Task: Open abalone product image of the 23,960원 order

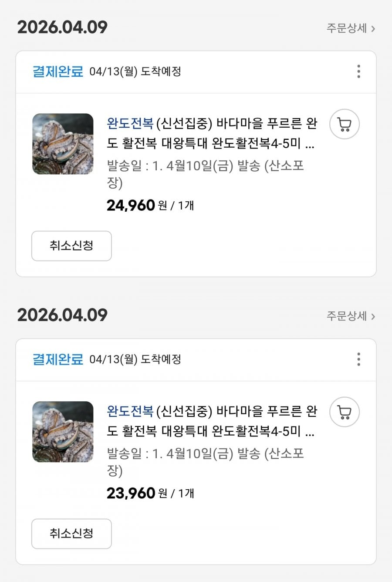Action: pos(63,432)
